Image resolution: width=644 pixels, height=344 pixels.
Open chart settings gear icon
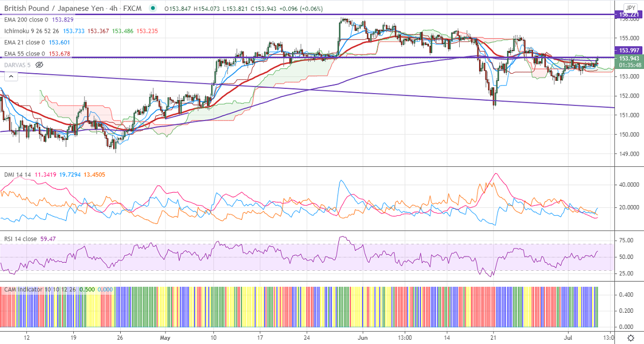631,338
